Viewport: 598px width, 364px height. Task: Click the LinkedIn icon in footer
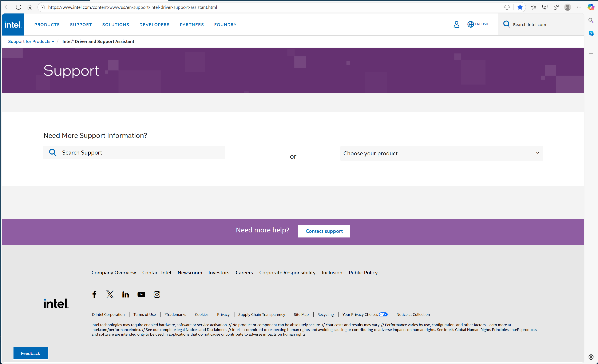pos(126,294)
